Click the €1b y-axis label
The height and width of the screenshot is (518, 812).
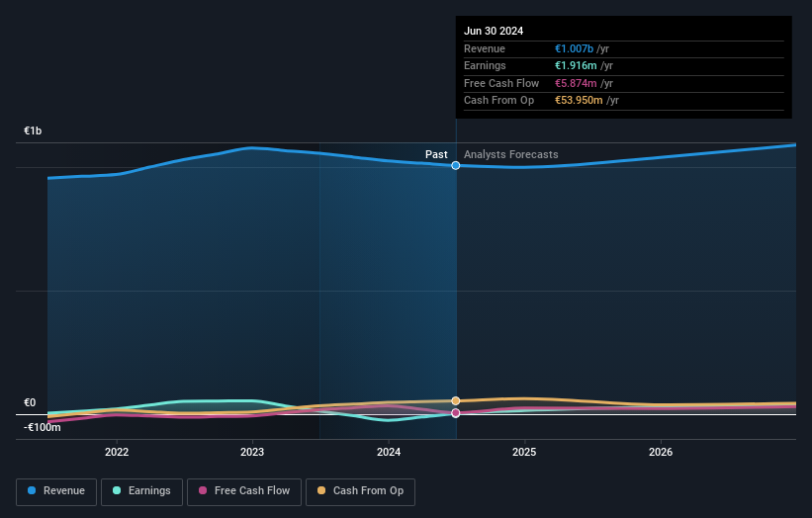point(33,130)
